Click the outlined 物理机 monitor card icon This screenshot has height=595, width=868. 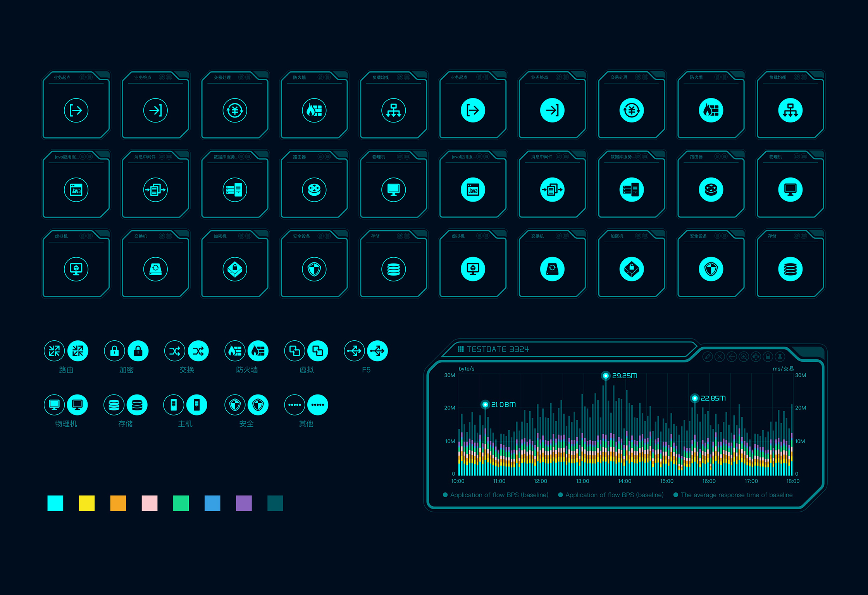[394, 190]
